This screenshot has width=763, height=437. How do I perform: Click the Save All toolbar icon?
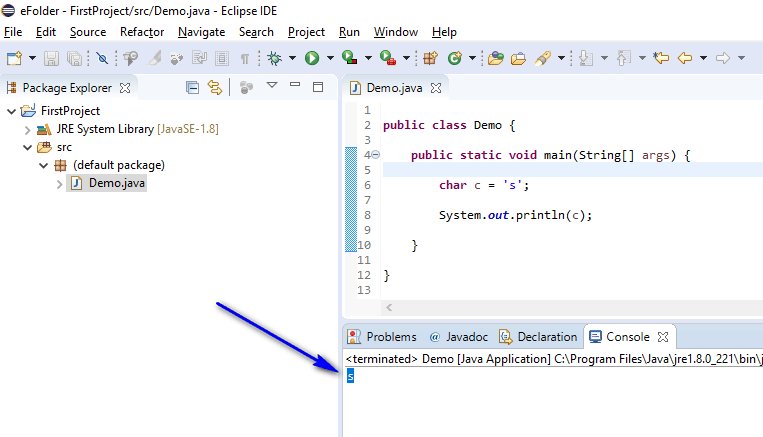(x=74, y=58)
